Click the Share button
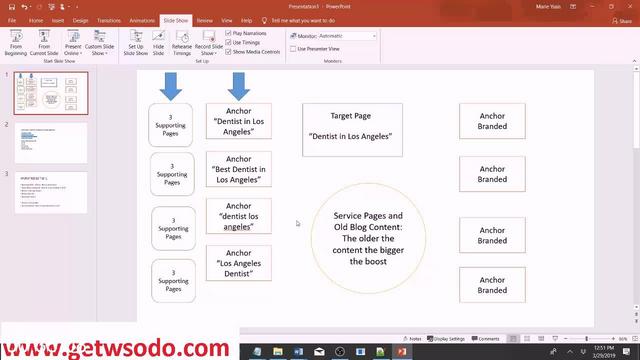 (x=622, y=20)
